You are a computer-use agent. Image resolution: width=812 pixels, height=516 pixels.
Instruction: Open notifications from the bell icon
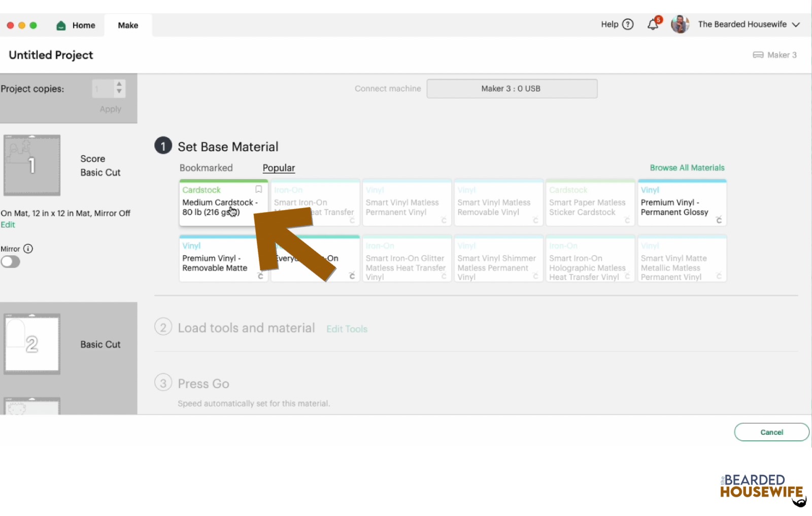[653, 24]
